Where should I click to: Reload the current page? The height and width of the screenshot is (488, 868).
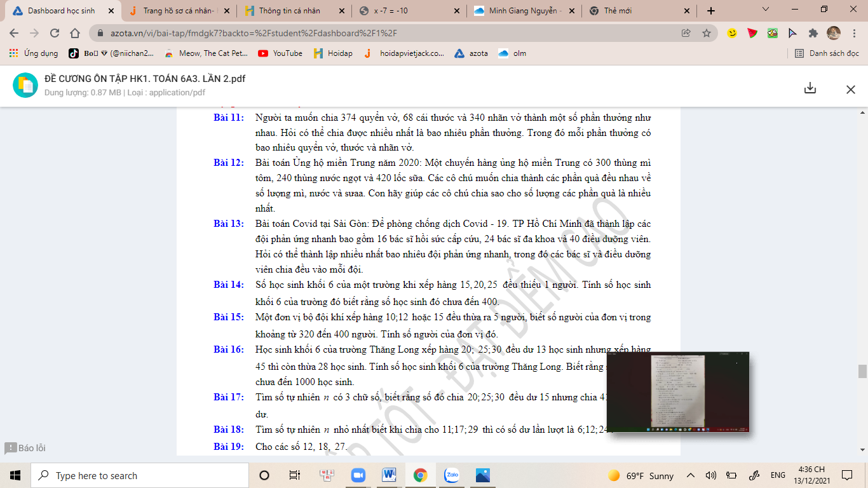pos(55,33)
